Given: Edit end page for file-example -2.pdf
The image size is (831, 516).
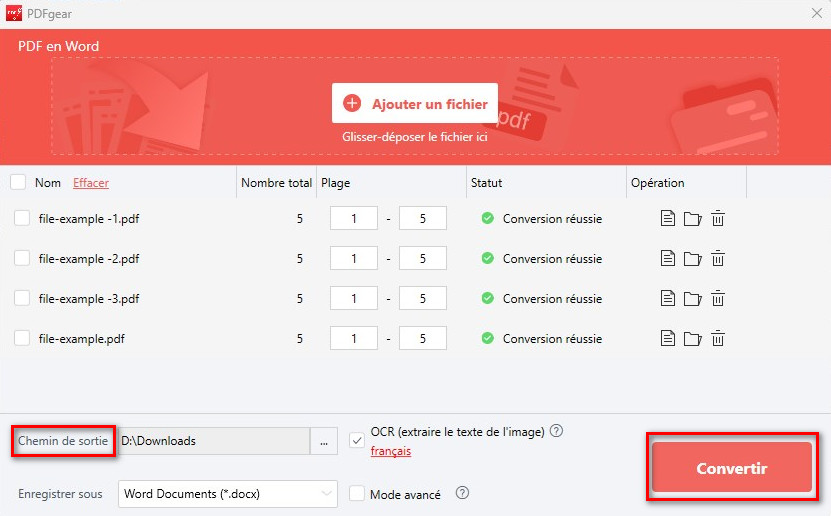Looking at the screenshot, I should 422,259.
